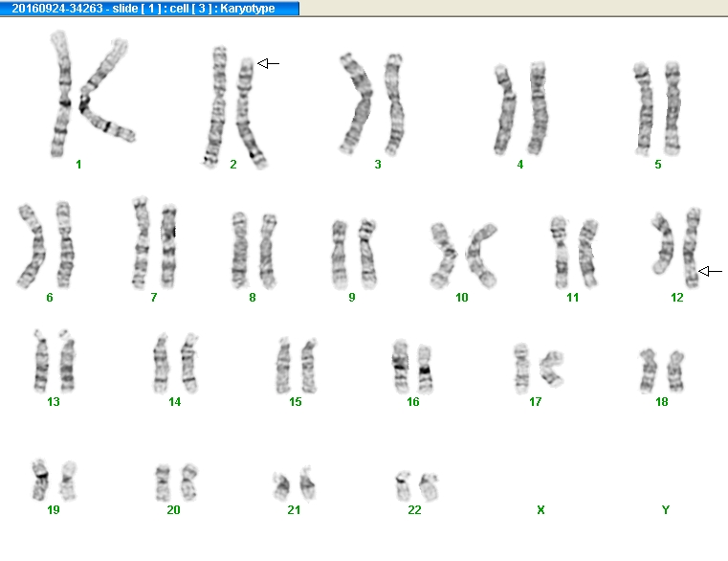The image size is (728, 561).
Task: Select the left chromosome 18 image
Action: [649, 371]
